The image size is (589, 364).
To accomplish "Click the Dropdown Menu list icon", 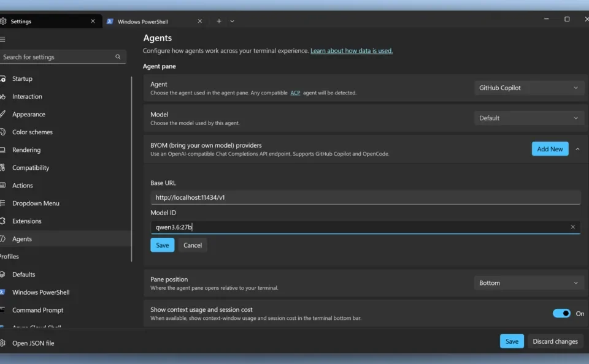I will (x=2, y=203).
